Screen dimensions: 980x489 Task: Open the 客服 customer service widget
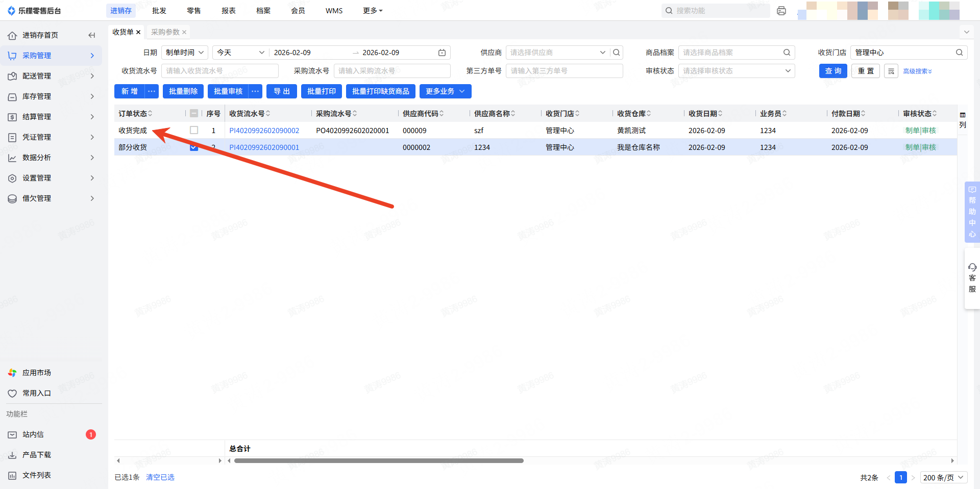click(972, 278)
